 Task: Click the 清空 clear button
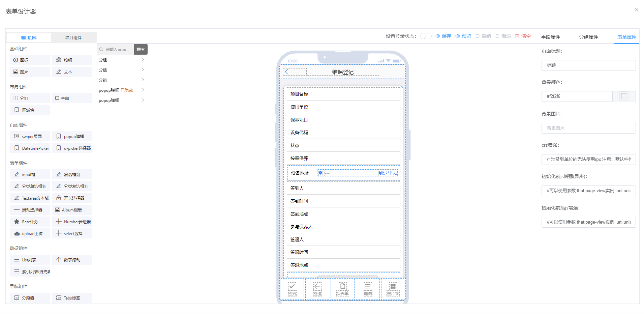tap(523, 36)
